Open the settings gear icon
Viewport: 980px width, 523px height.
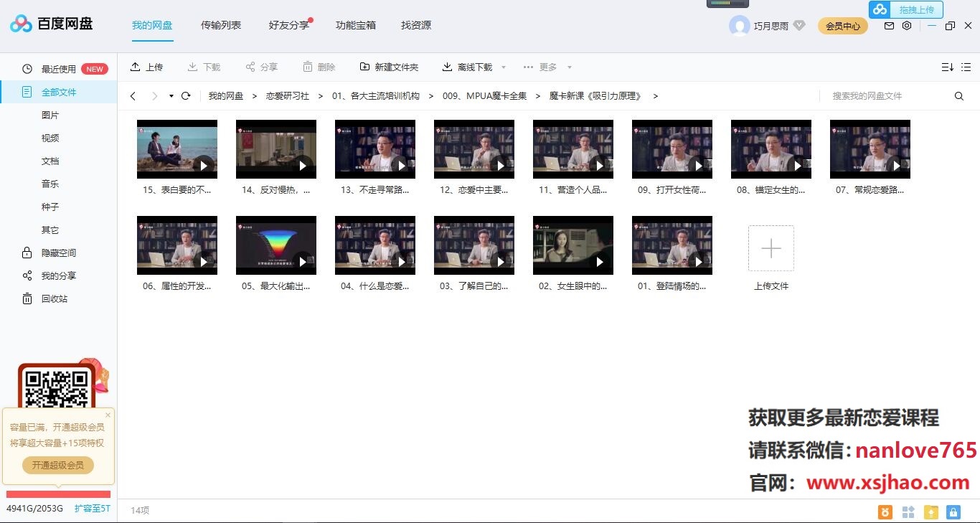pyautogui.click(x=907, y=26)
